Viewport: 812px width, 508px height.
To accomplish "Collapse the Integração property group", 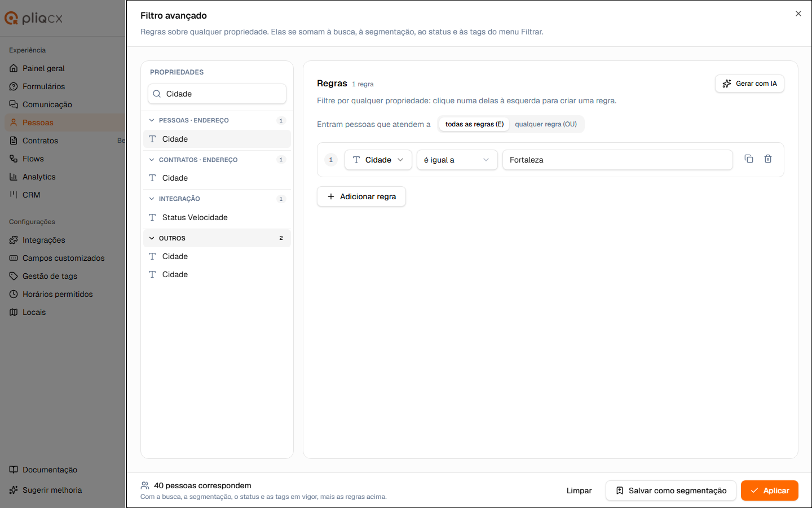I will pyautogui.click(x=217, y=199).
